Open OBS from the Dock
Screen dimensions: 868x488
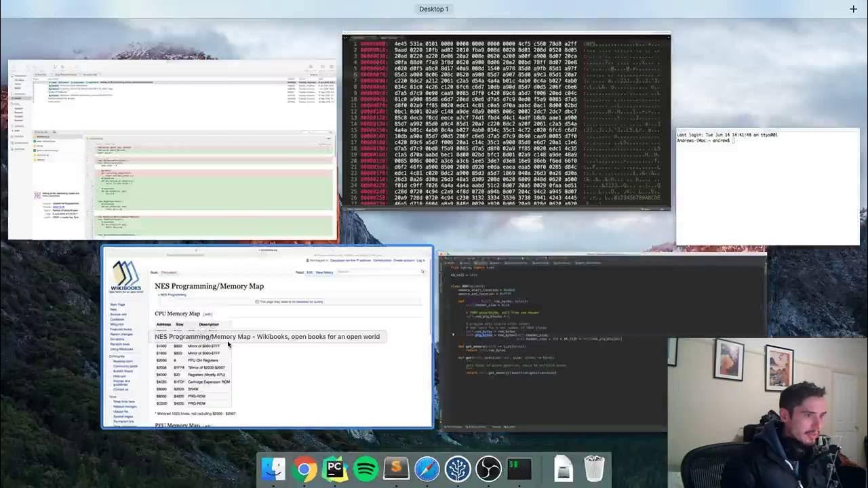[488, 469]
